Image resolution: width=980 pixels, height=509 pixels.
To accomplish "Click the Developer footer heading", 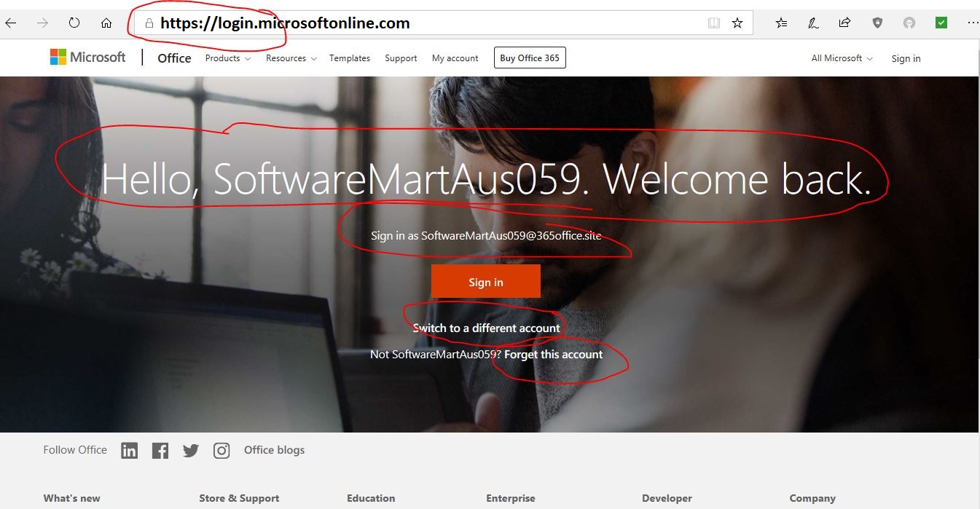I will [x=667, y=499].
